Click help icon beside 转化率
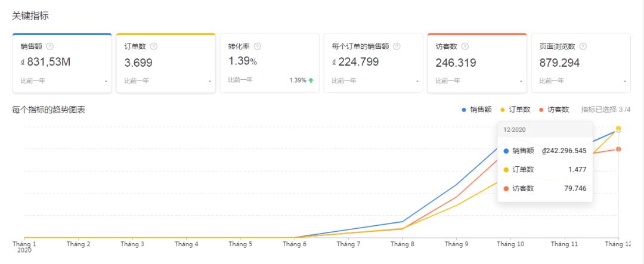Screen dimensions: 644x264 (x=258, y=46)
